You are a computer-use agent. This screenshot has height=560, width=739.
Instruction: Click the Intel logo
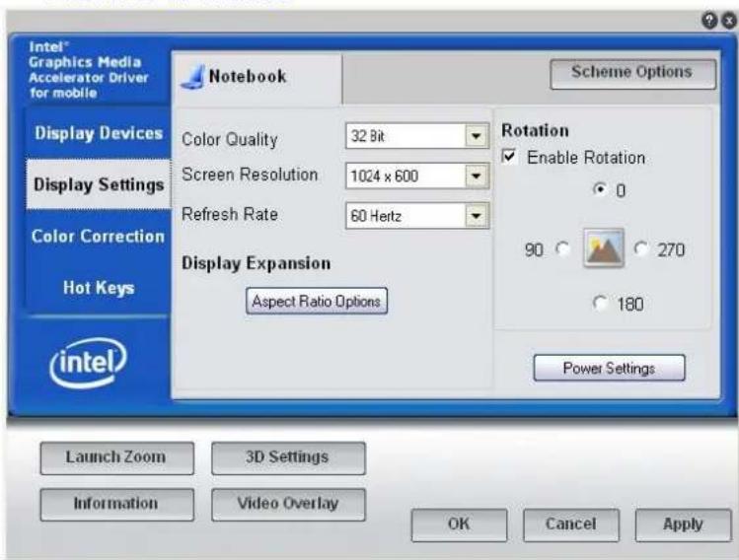coord(88,363)
